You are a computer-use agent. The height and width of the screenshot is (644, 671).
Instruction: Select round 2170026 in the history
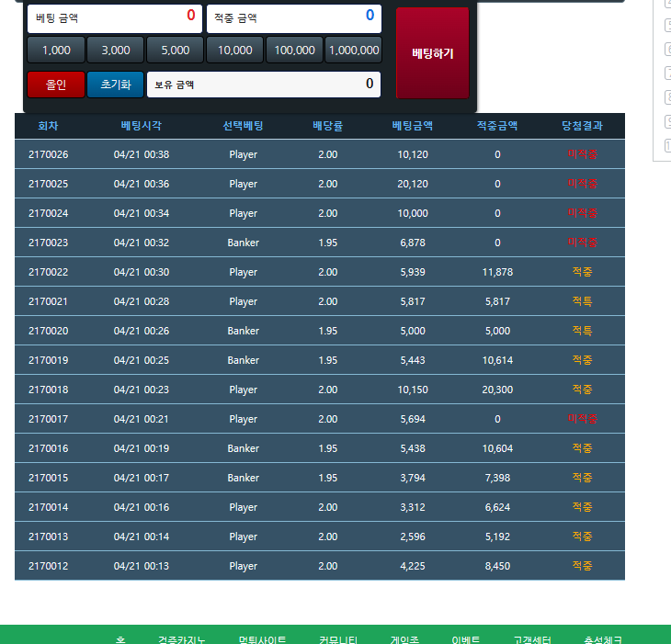48,154
